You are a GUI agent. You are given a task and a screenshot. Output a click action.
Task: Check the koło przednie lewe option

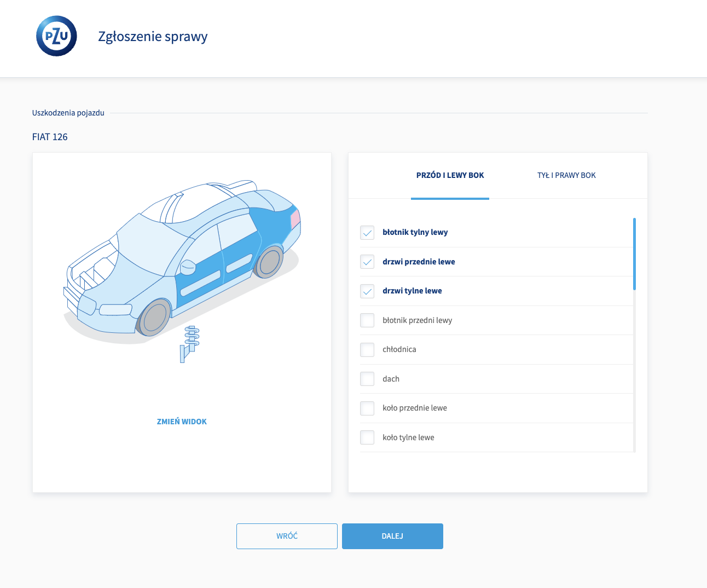[x=367, y=408]
